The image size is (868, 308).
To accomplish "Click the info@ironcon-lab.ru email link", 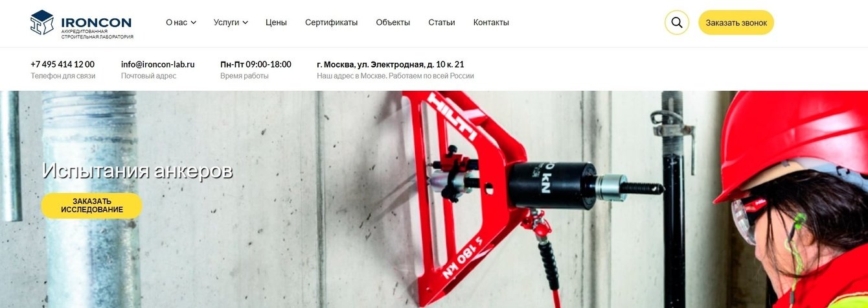I will click(157, 64).
